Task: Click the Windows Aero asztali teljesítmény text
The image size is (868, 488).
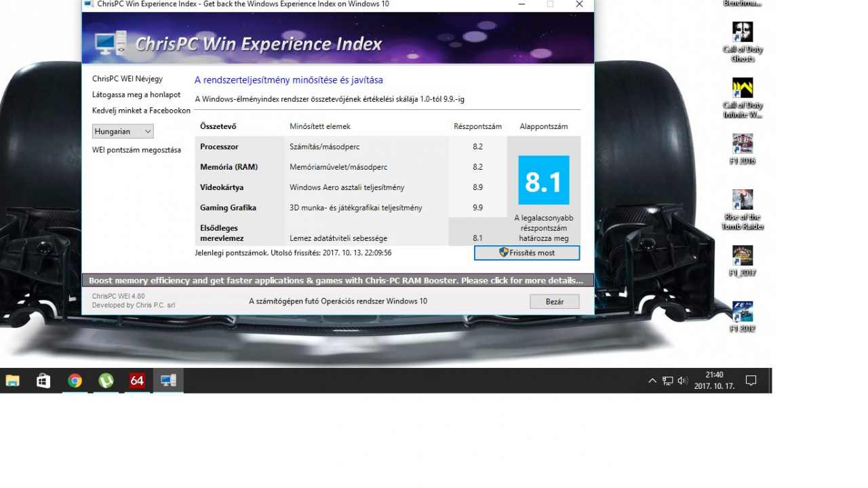Action: [347, 187]
